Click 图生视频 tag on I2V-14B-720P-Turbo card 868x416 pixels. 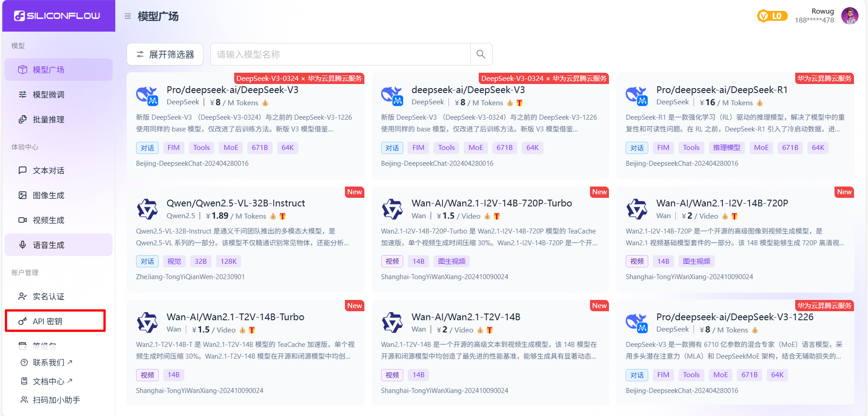pos(452,261)
